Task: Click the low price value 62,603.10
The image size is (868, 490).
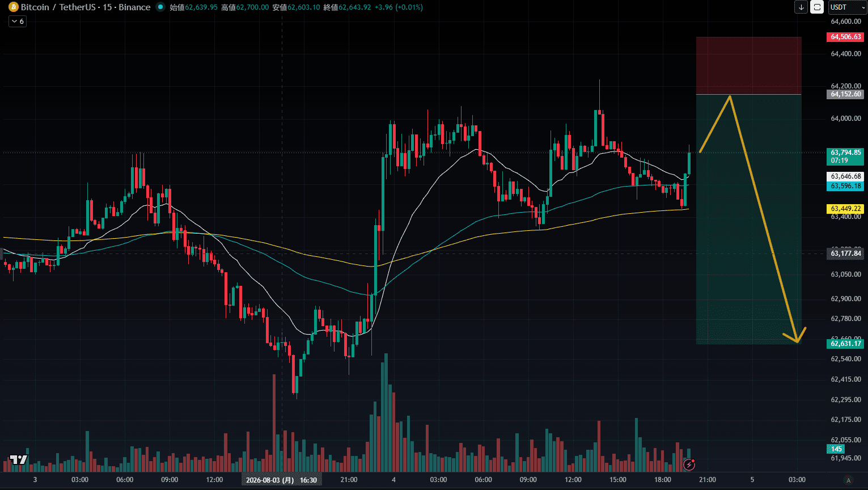Action: pos(303,7)
